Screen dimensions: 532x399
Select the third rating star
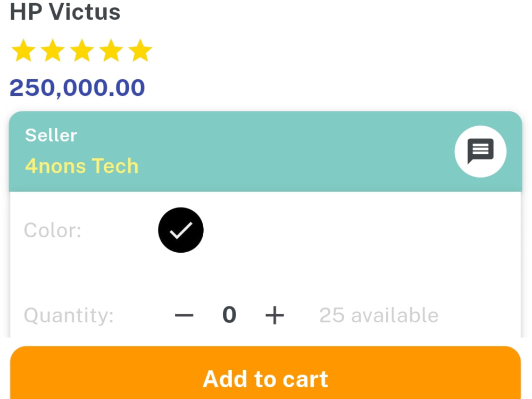point(82,50)
